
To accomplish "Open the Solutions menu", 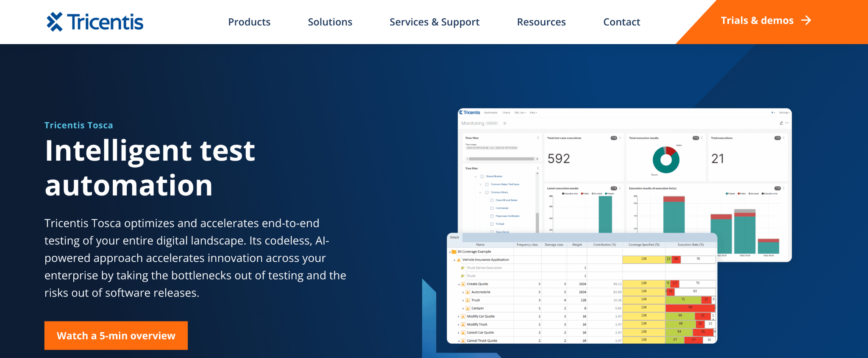I will 330,22.
